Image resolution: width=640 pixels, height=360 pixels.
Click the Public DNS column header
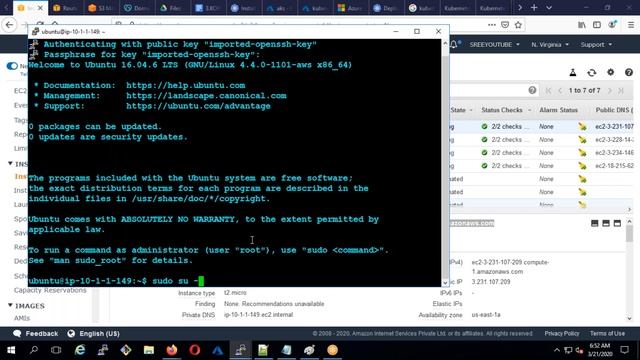click(x=614, y=110)
